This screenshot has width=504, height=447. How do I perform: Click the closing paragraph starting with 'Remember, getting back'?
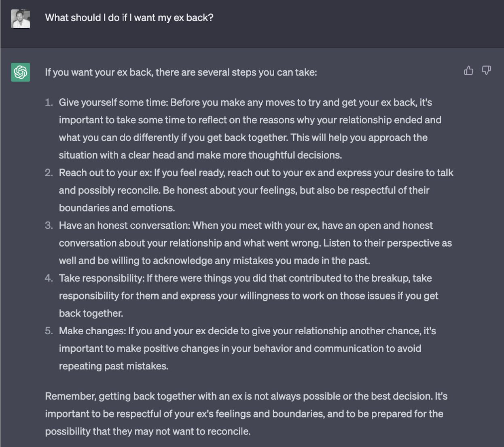pyautogui.click(x=246, y=414)
